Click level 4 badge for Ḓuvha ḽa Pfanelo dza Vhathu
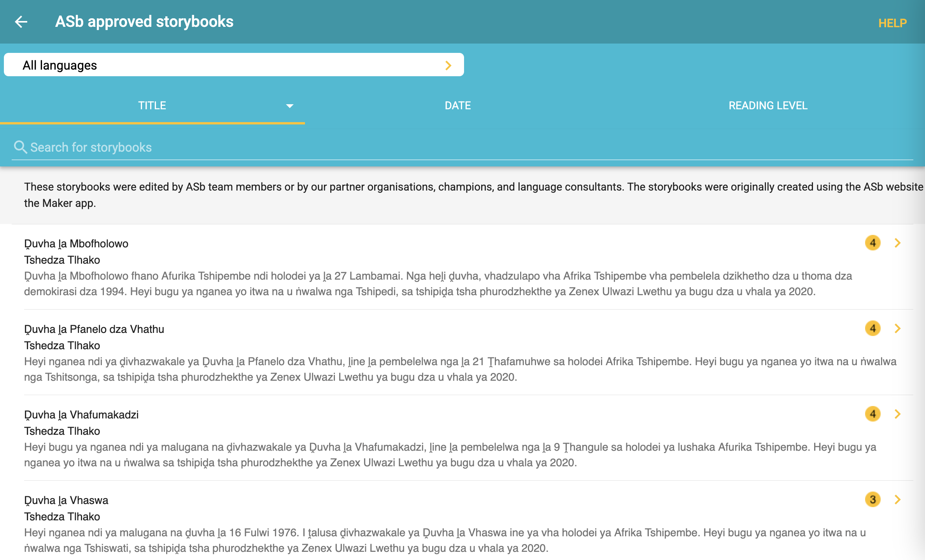 pyautogui.click(x=872, y=329)
